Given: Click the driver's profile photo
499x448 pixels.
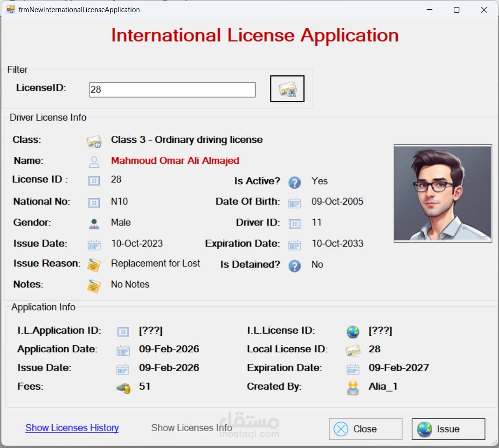Looking at the screenshot, I should [x=443, y=193].
